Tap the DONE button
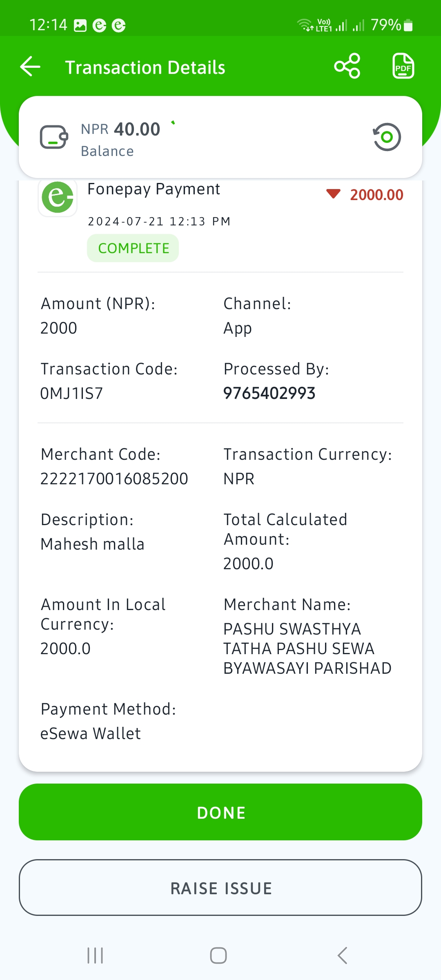441x980 pixels. (x=220, y=812)
